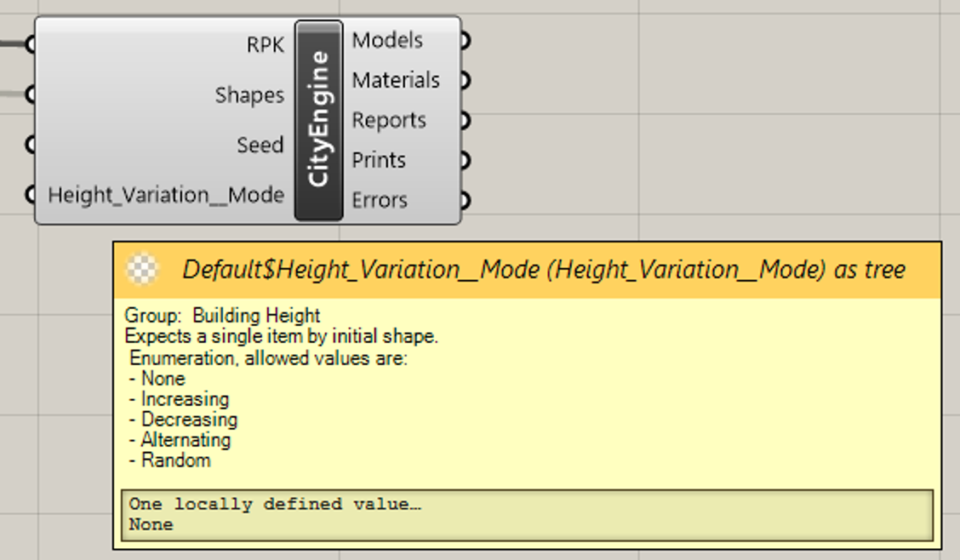
Task: Click the 'Random' allowed value entry
Action: pos(170,460)
